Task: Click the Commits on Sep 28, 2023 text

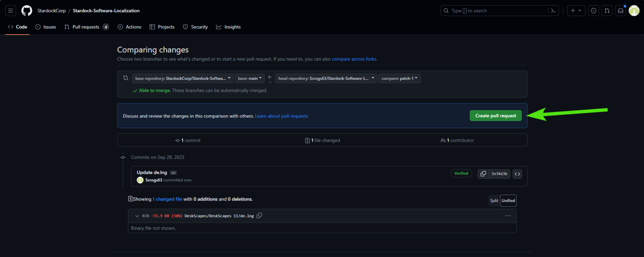Action: (x=158, y=157)
